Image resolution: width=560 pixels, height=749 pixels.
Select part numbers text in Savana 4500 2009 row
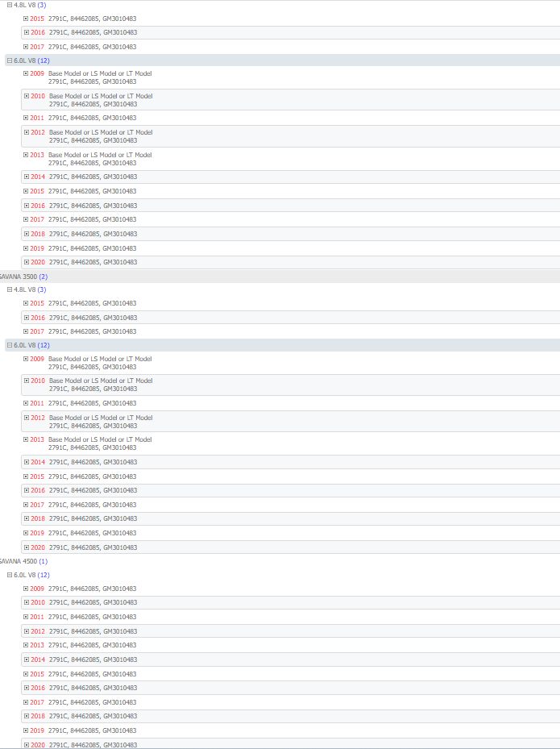pos(92,589)
